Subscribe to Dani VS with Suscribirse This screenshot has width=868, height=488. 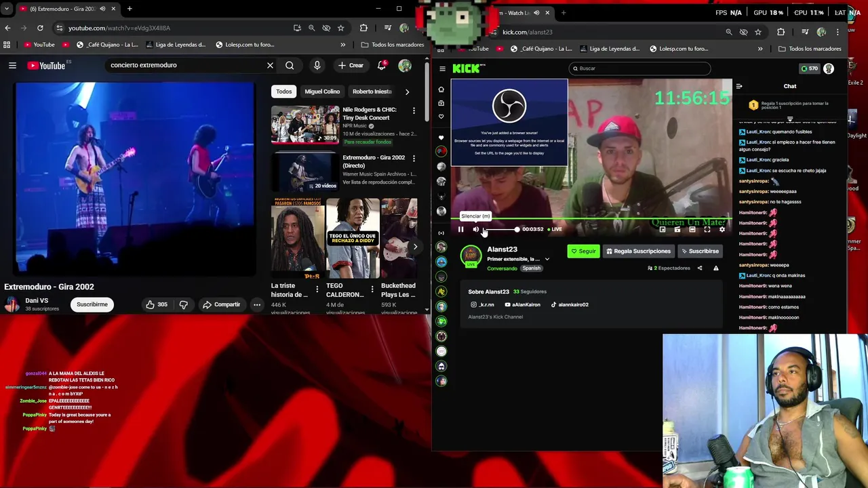pos(92,304)
